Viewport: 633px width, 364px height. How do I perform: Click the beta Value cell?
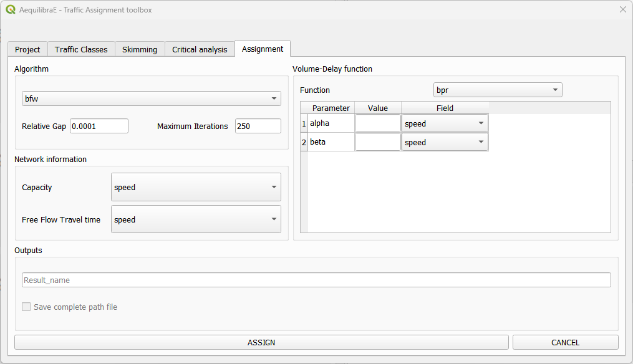pos(377,142)
